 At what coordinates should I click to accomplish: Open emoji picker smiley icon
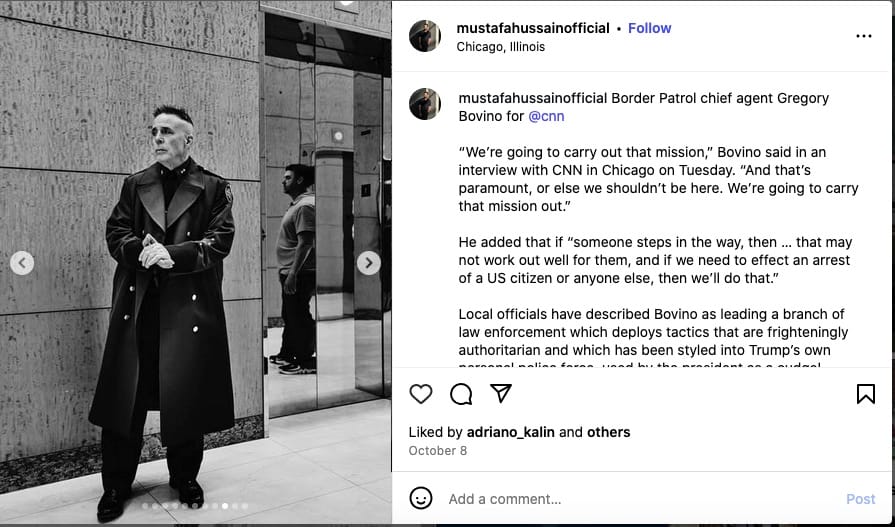(x=421, y=498)
